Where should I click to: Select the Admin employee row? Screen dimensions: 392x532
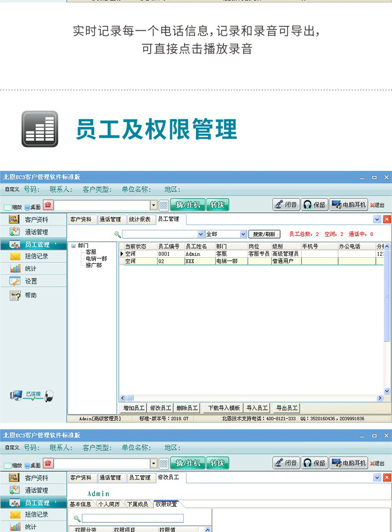[x=252, y=254]
